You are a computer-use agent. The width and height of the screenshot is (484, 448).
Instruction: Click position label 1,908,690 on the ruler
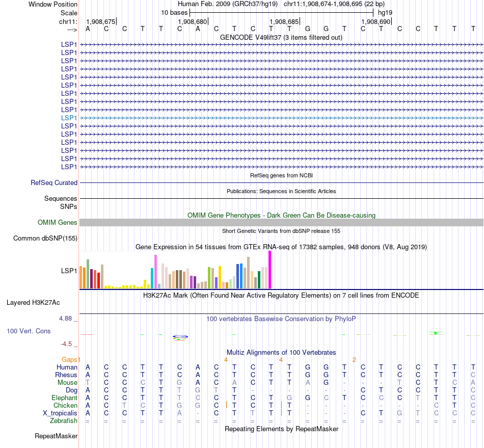375,21
